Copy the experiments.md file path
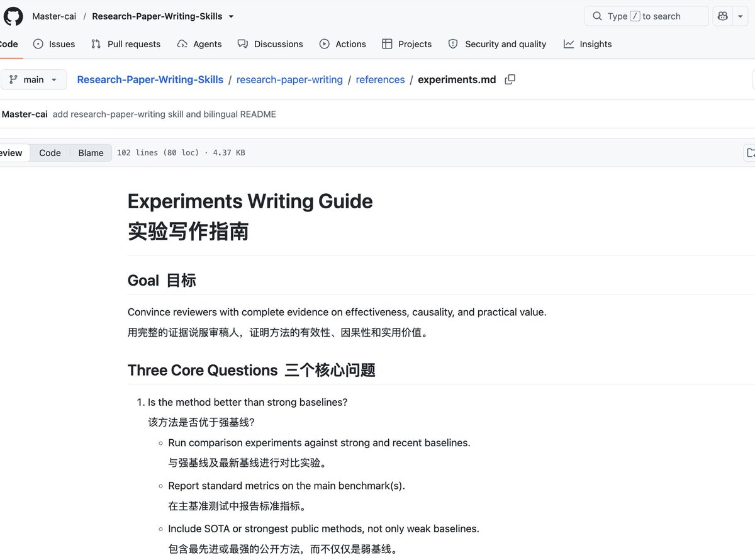Image resolution: width=755 pixels, height=560 pixels. coord(510,79)
